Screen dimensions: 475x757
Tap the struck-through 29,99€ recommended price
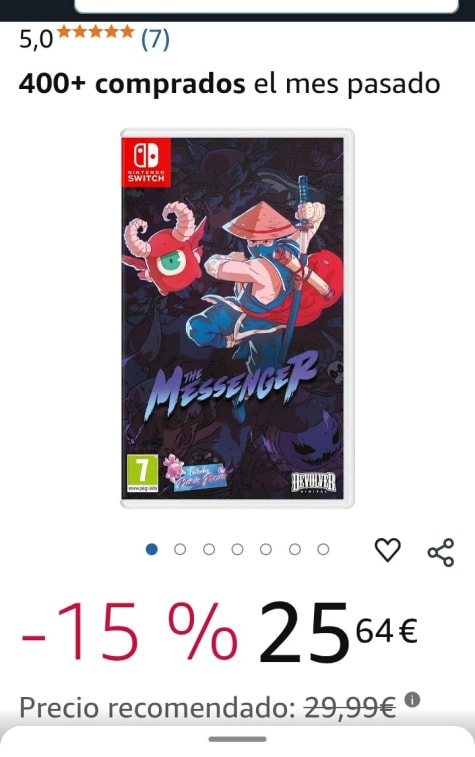(350, 708)
